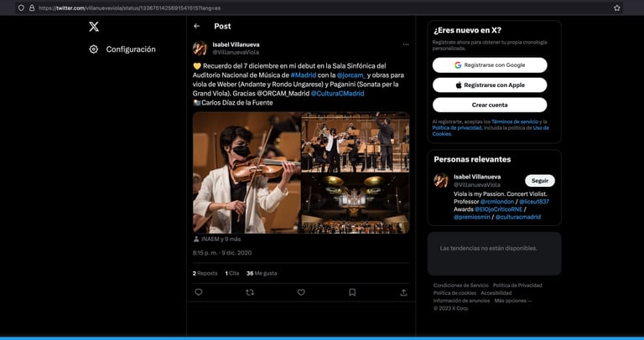Click the '¿Eres nuevo en X?' heading
644x340 pixels.
pyautogui.click(x=467, y=30)
